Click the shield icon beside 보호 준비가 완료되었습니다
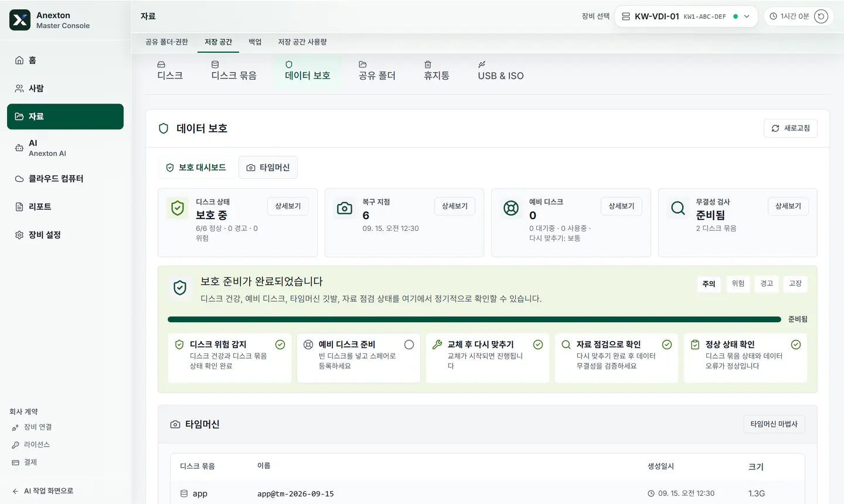Screen dimensions: 844x504 (180, 288)
